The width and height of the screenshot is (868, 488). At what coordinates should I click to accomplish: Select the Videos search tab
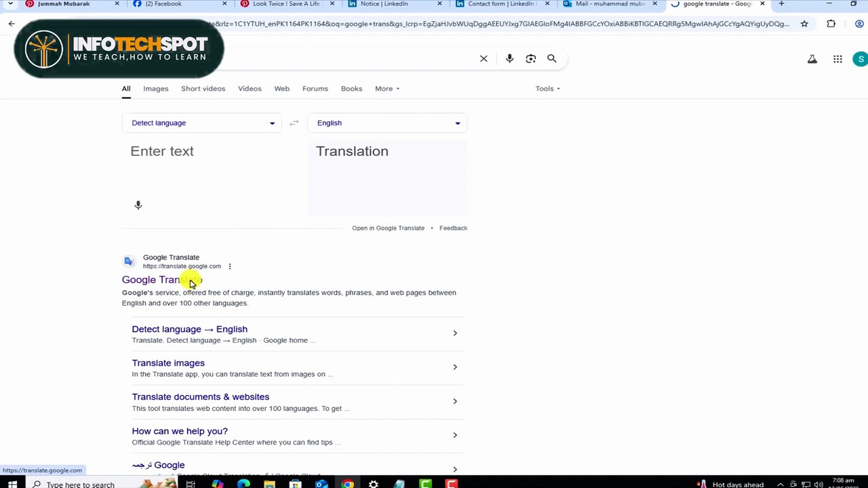click(250, 89)
